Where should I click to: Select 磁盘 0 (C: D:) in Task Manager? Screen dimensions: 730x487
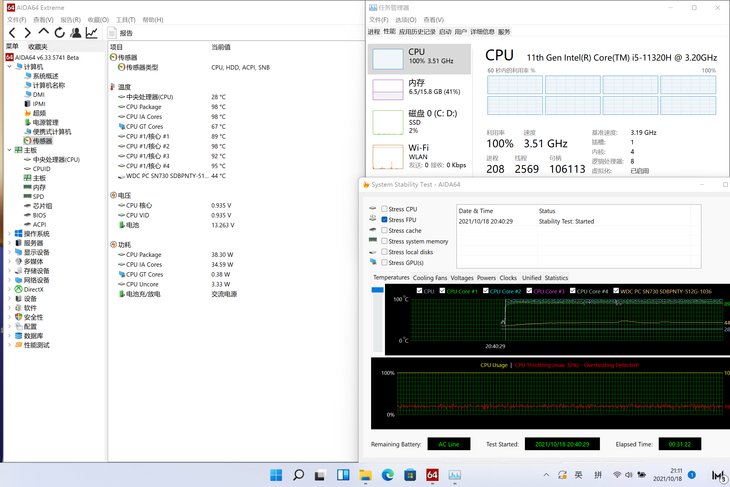419,122
